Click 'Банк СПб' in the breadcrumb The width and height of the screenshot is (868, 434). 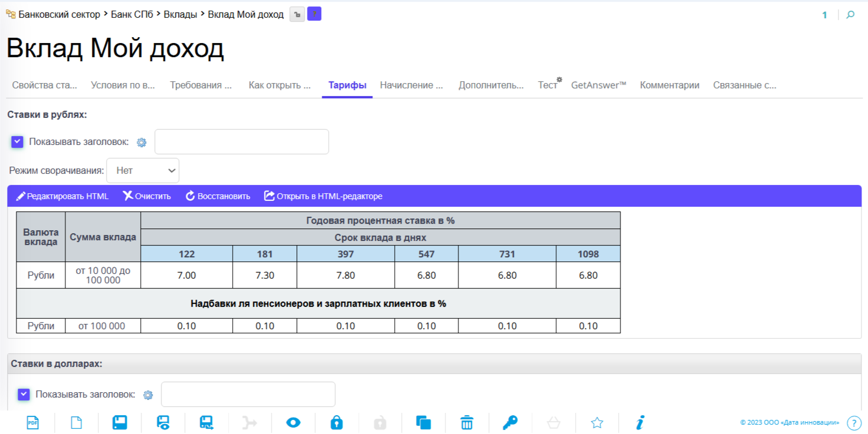pyautogui.click(x=132, y=15)
